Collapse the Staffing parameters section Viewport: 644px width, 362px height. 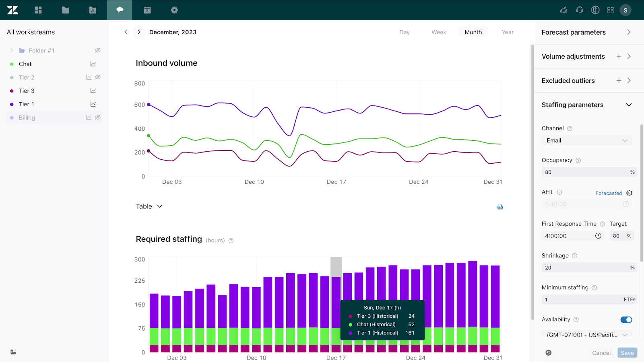(x=628, y=105)
